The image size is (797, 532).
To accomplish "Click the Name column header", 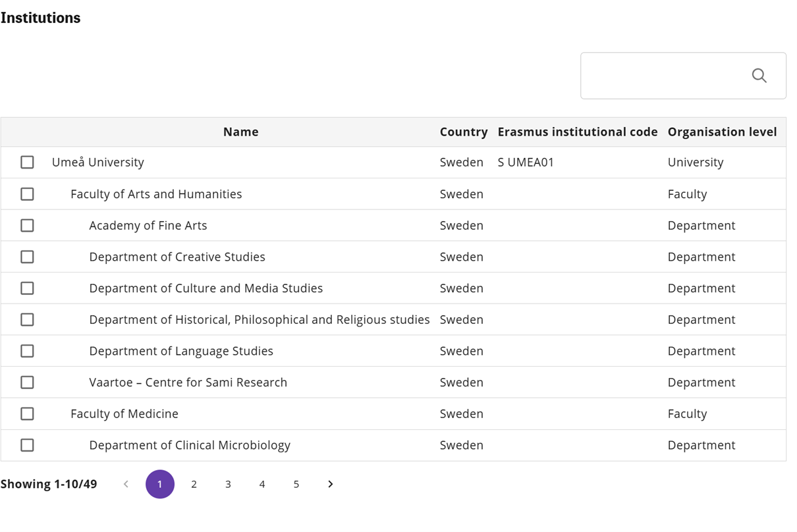I will [x=240, y=132].
